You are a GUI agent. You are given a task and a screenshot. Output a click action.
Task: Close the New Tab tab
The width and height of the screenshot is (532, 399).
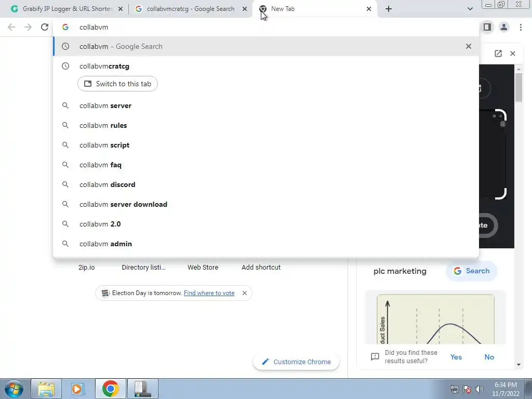[x=369, y=9]
